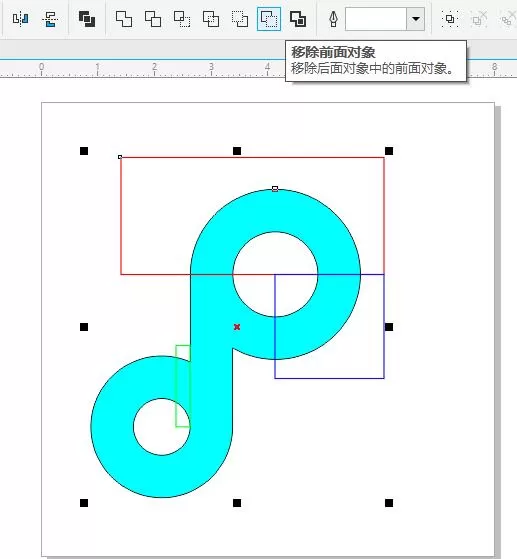
Task: Click the bottom-right selection handle
Action: pyautogui.click(x=389, y=503)
